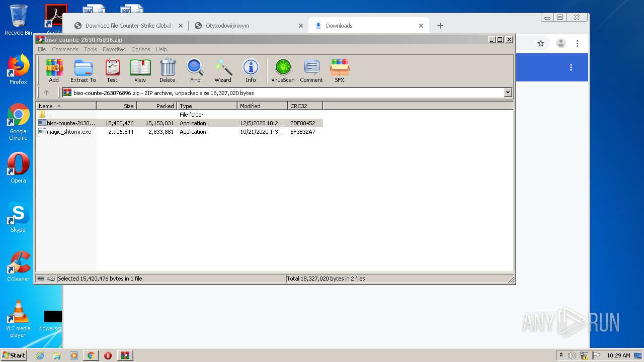The image size is (644, 362).
Task: Select the magic_shtorm.exe file row
Action: click(x=179, y=132)
